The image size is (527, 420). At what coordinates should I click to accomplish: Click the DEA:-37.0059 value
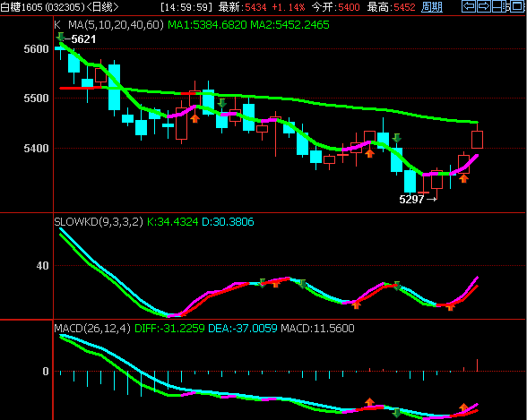[x=243, y=329]
